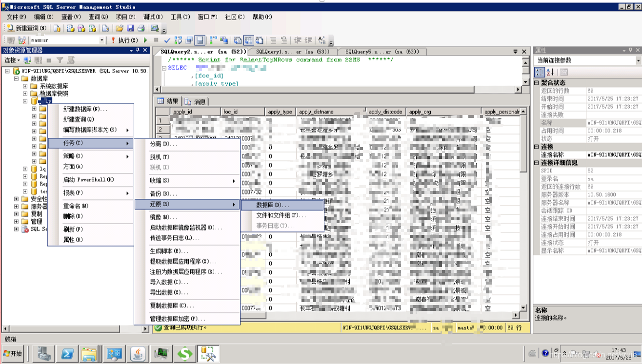Switch output to results to grid
642x364 pixels.
(x=249, y=40)
